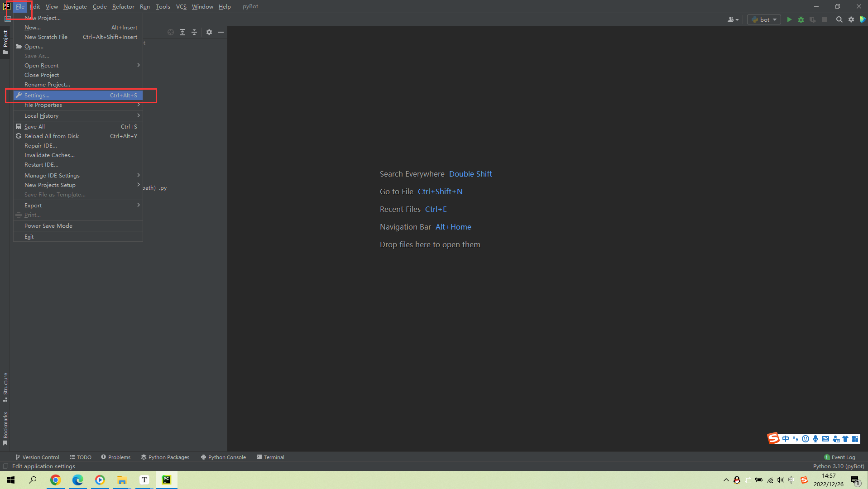Open IDE settings via toolbar gear icon
Viewport: 868px width, 489px height.
(x=851, y=19)
